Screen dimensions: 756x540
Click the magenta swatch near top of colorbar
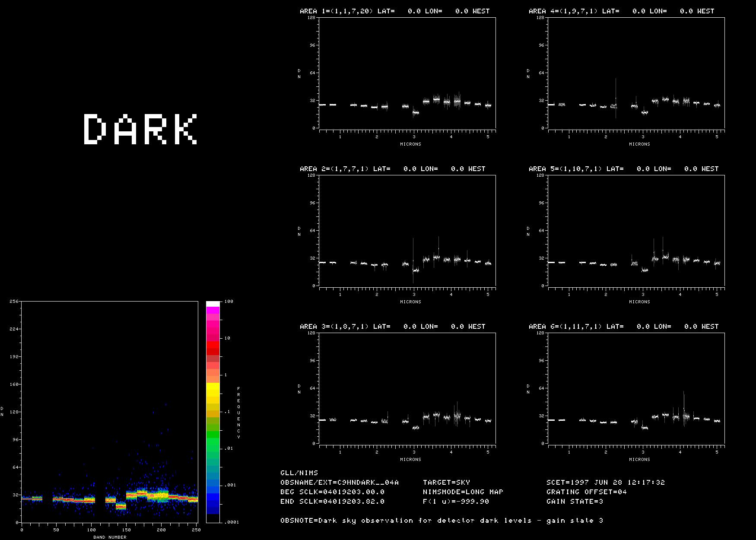(x=213, y=310)
